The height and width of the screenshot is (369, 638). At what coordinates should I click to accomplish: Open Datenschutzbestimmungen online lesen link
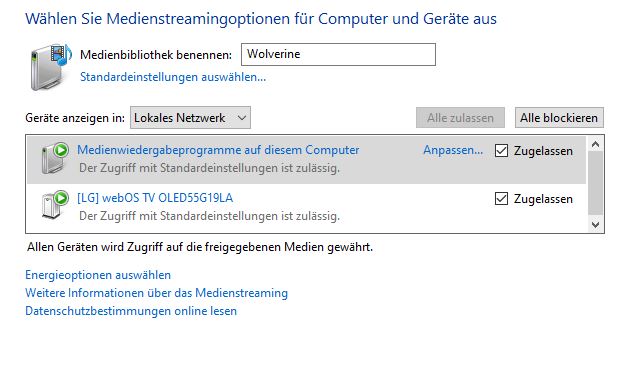pos(131,311)
